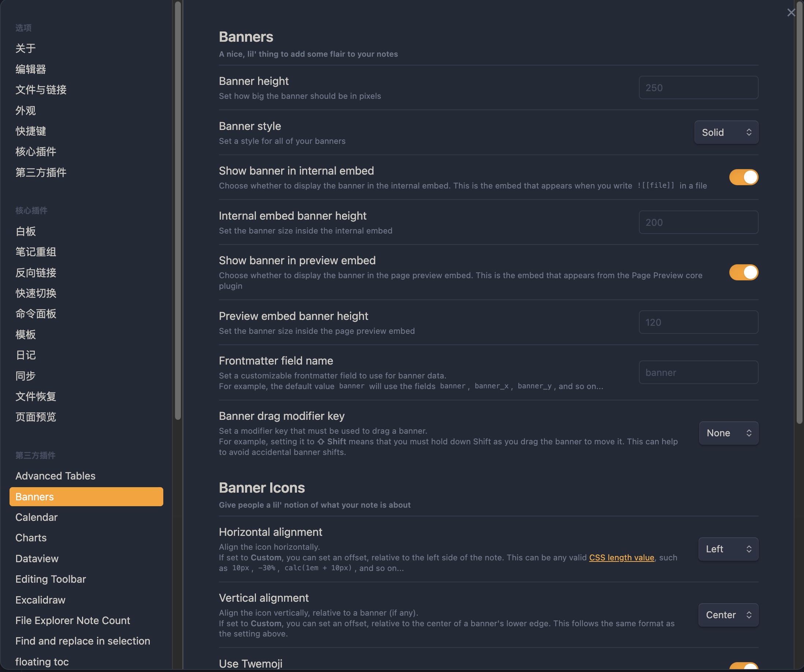
Task: Open Banner drag modifier key dropdown
Action: click(729, 433)
